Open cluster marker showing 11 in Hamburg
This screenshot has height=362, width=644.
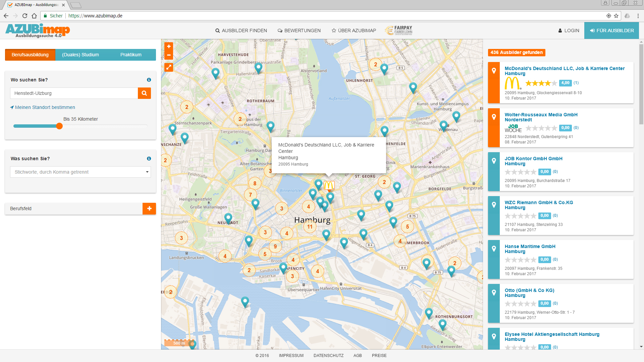pos(310,227)
